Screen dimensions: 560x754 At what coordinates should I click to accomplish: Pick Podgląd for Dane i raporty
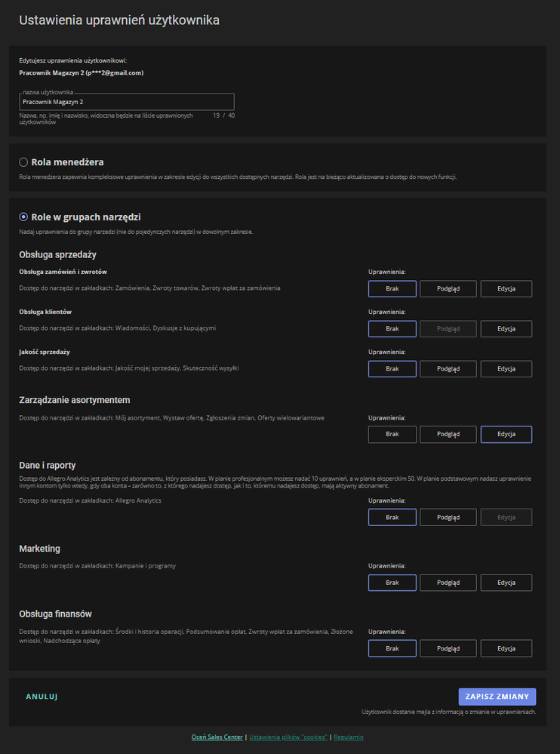click(x=448, y=518)
